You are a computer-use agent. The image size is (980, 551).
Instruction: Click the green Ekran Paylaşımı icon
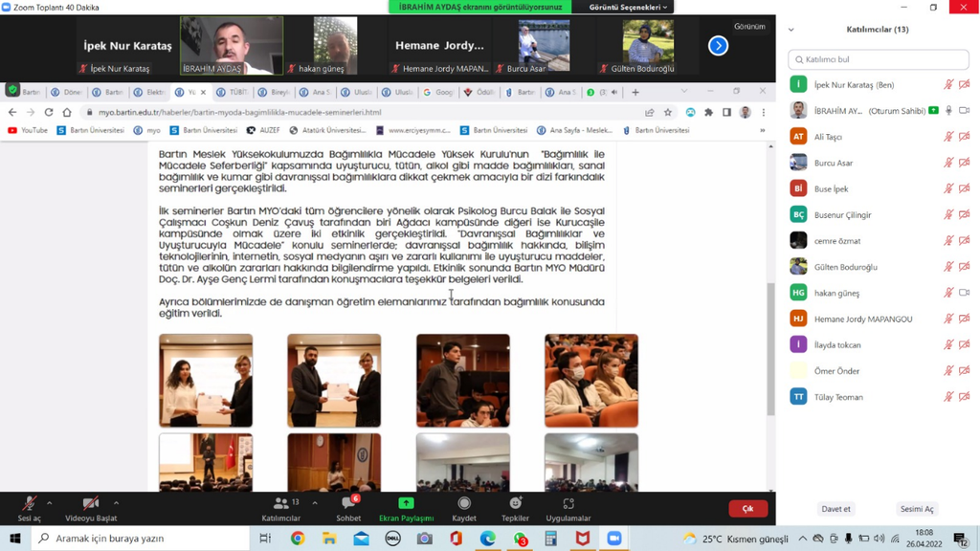pos(405,502)
